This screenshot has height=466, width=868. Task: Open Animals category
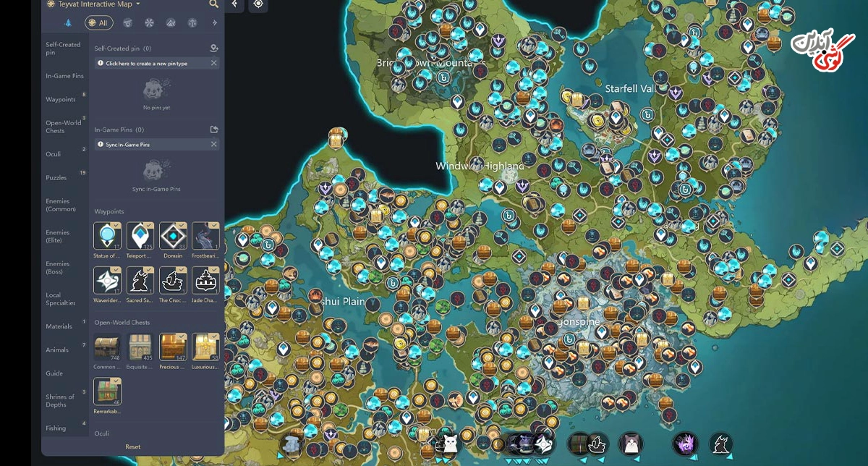(57, 349)
